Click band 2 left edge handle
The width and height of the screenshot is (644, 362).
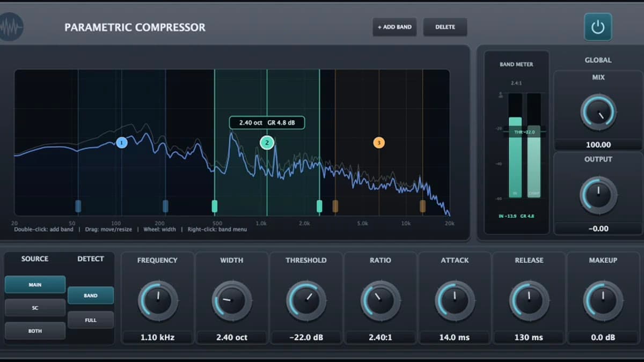pyautogui.click(x=215, y=206)
